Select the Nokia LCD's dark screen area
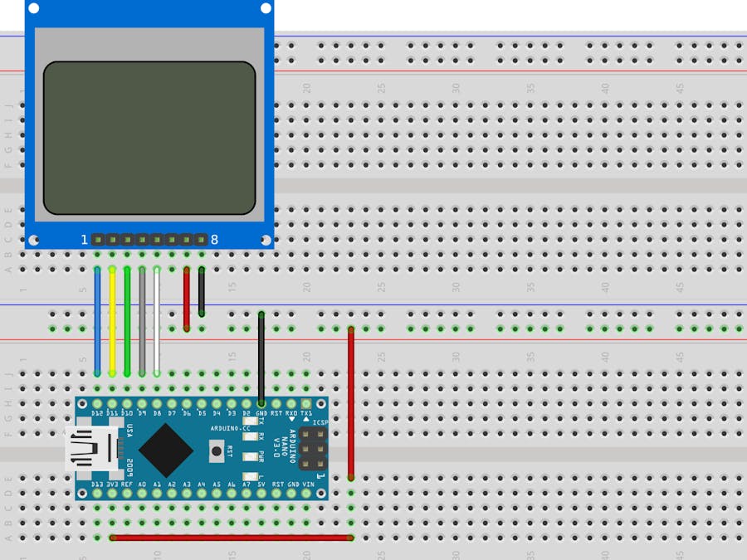Image resolution: width=747 pixels, height=560 pixels. [149, 138]
